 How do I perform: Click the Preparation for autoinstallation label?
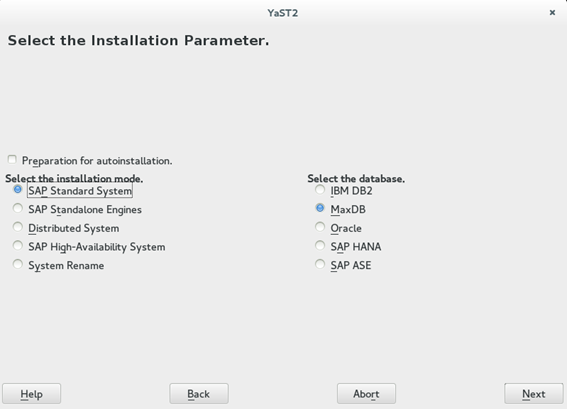(x=97, y=161)
